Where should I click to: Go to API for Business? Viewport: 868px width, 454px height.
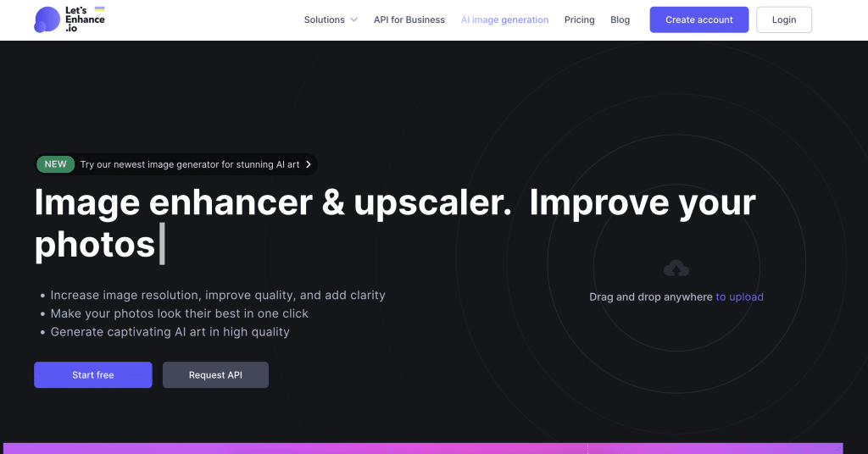pos(409,19)
